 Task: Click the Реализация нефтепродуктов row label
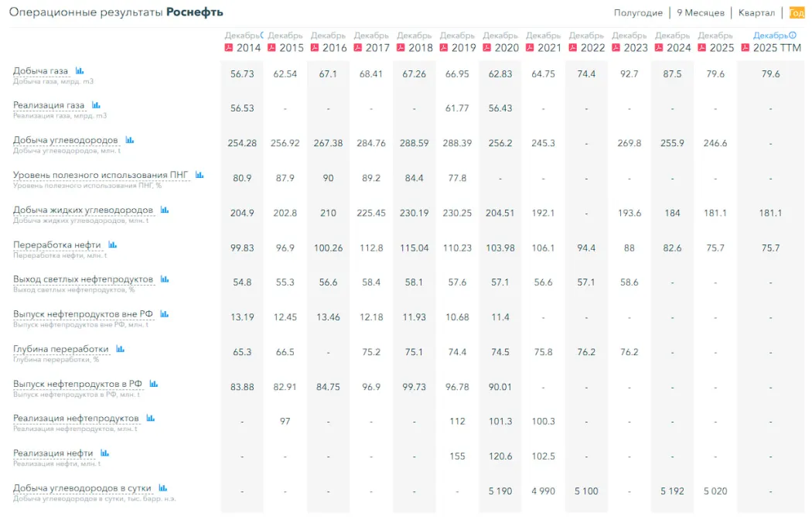point(76,418)
